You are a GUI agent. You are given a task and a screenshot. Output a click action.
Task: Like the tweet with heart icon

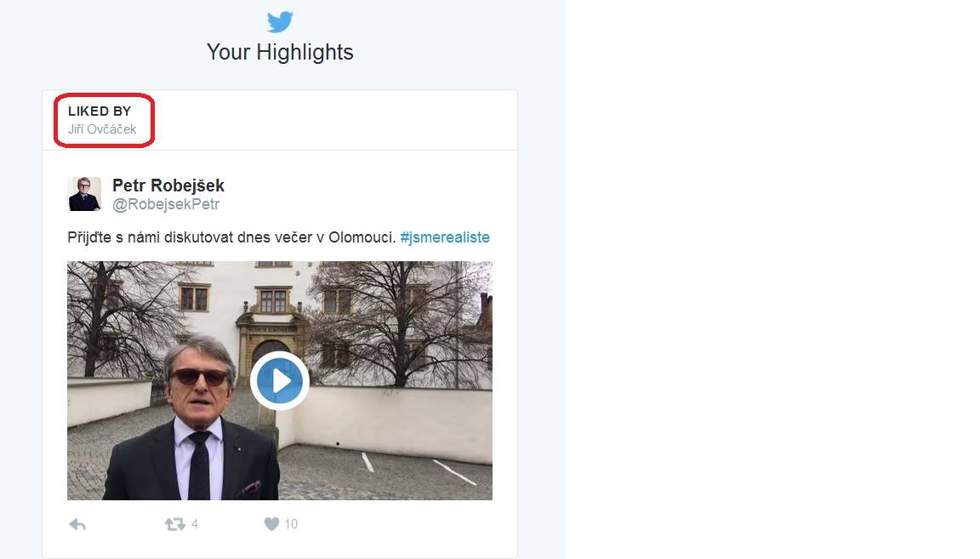271,524
